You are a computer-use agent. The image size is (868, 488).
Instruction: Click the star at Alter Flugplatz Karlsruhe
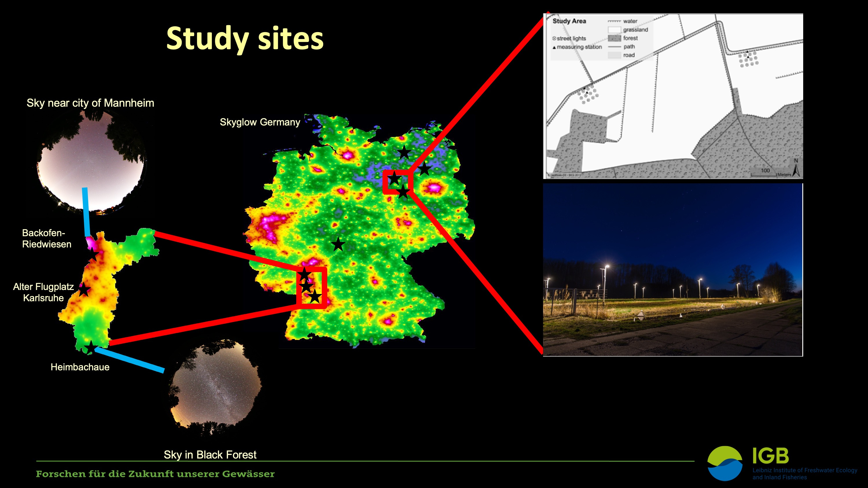tap(84, 290)
